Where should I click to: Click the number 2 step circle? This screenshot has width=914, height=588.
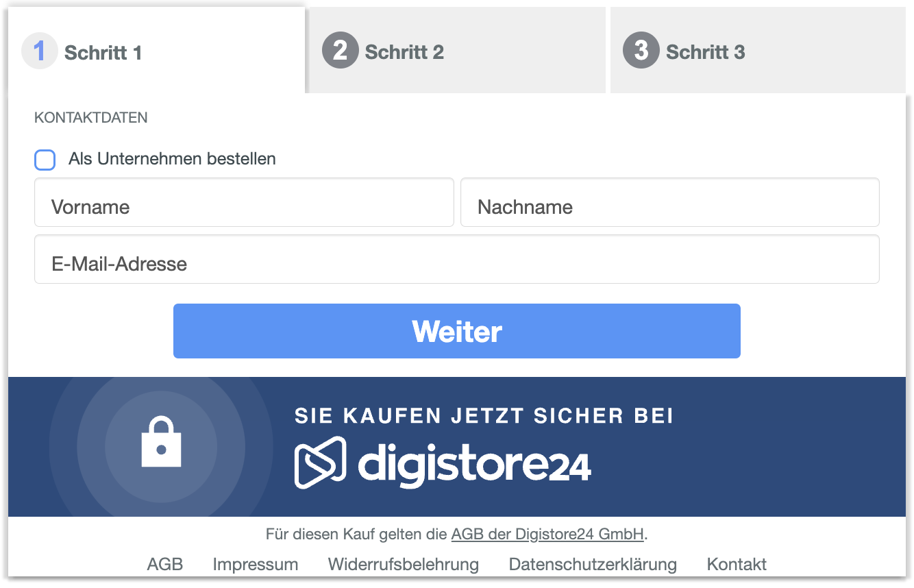[341, 51]
